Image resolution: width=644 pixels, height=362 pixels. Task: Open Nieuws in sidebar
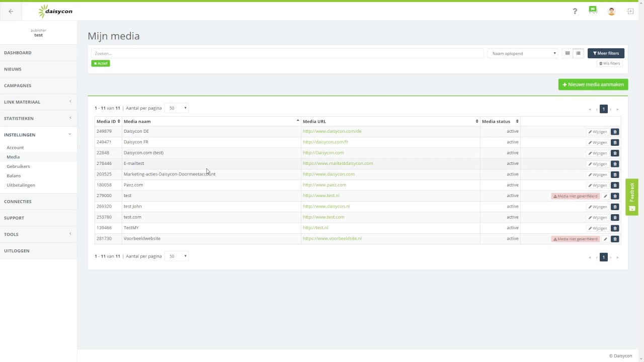[x=38, y=69]
